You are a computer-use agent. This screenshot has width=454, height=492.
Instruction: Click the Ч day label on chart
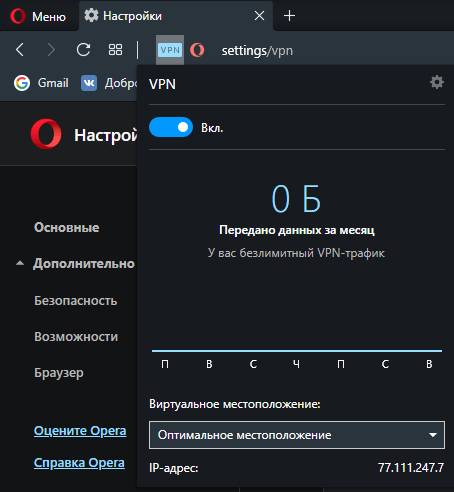[x=296, y=364]
